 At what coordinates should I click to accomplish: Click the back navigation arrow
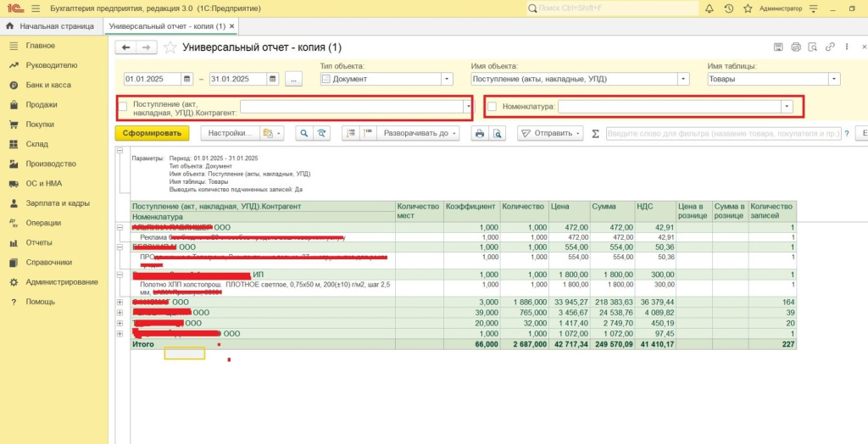point(126,47)
